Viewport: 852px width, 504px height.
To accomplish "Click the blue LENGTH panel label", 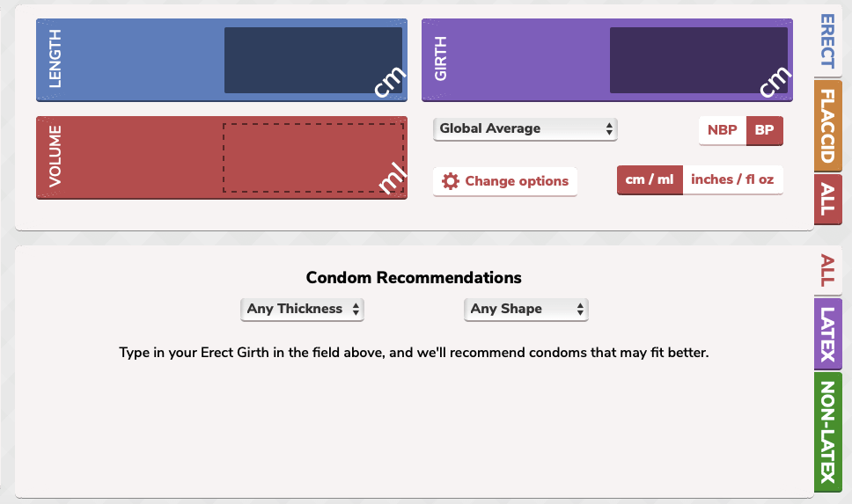I will (55, 60).
